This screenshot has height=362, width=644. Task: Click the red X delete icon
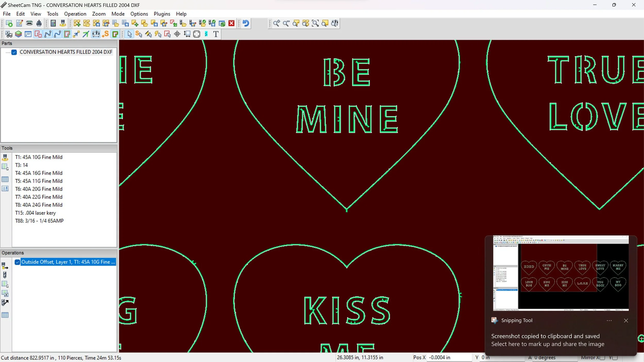(232, 23)
